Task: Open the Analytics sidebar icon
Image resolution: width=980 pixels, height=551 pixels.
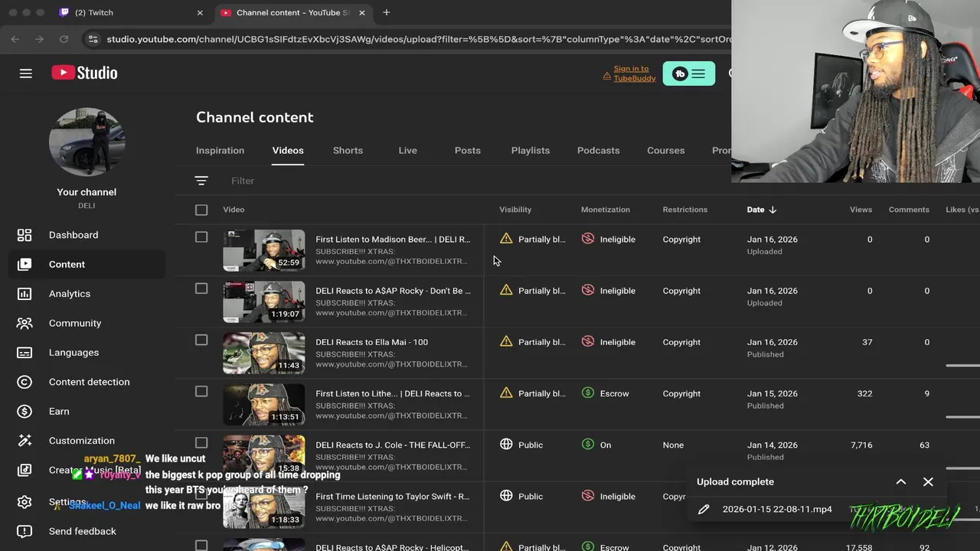Action: coord(24,294)
